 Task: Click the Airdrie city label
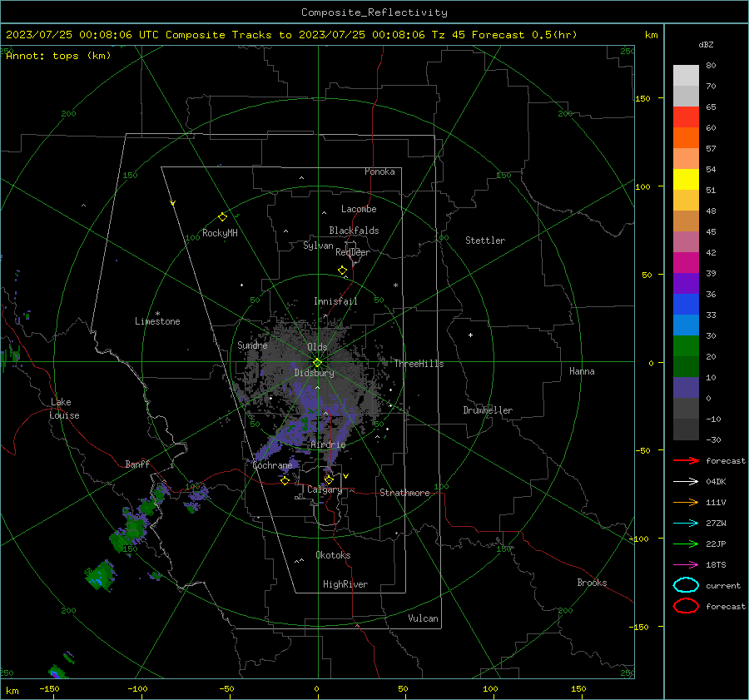click(328, 444)
